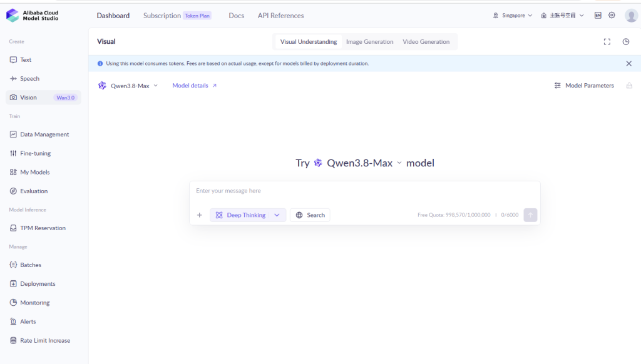Open the Docs menu item
The image size is (641, 364).
(236, 16)
